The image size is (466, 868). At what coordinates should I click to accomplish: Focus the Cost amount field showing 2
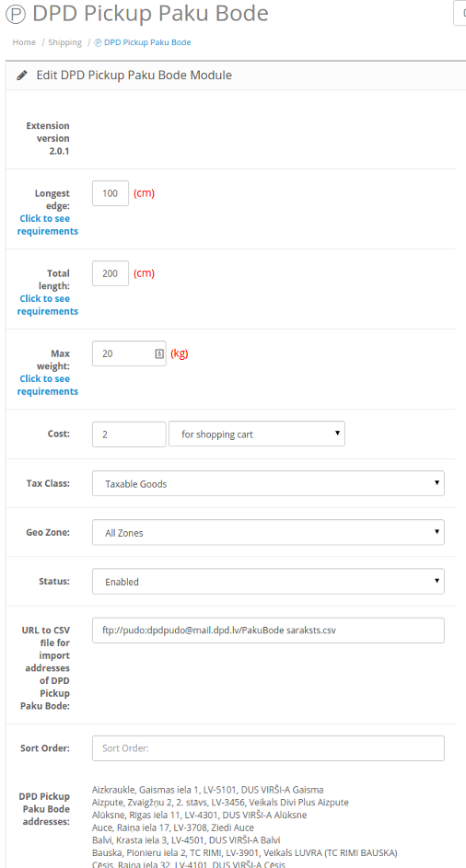click(129, 434)
